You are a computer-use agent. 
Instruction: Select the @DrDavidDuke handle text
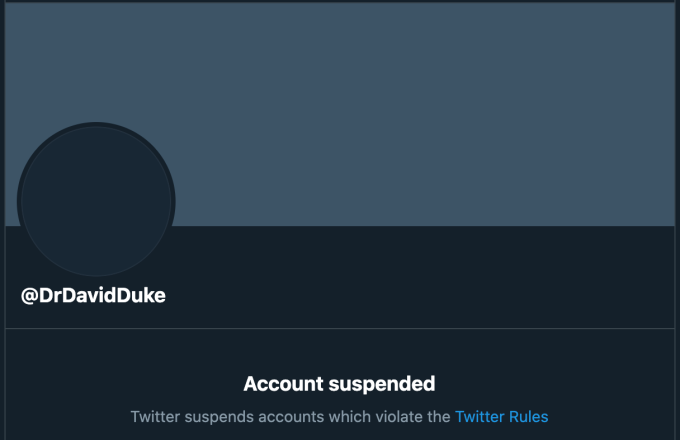93,295
